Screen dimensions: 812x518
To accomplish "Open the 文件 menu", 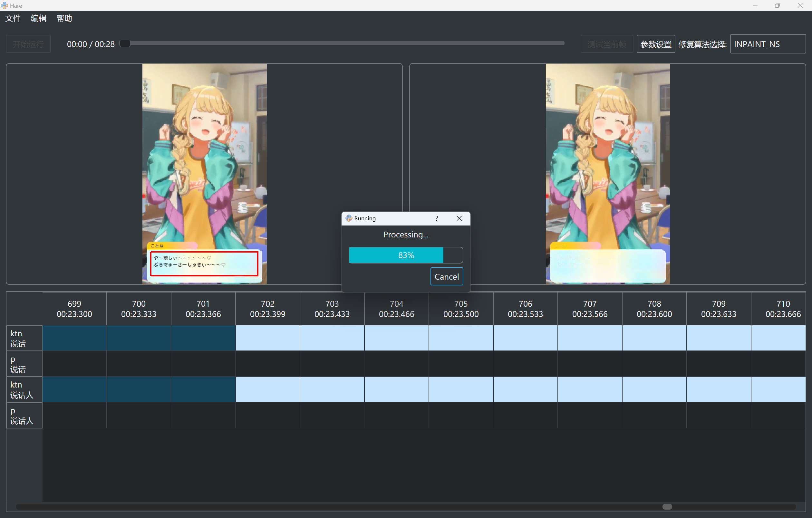I will 13,18.
